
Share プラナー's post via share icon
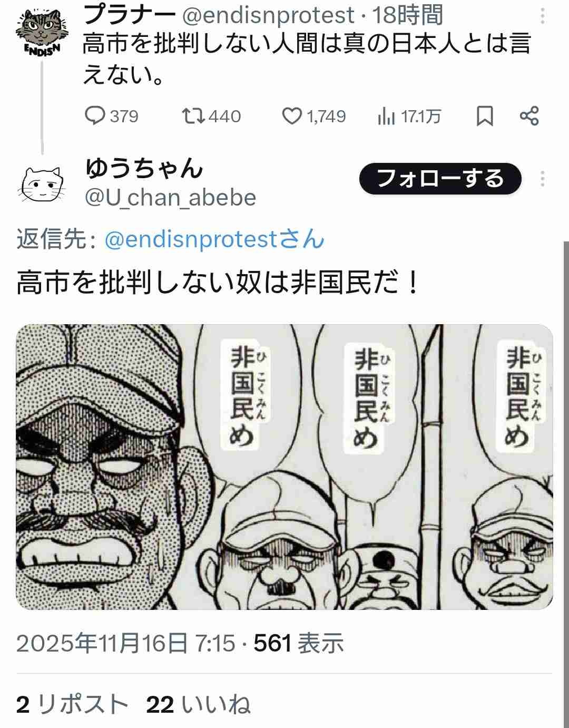(x=529, y=116)
